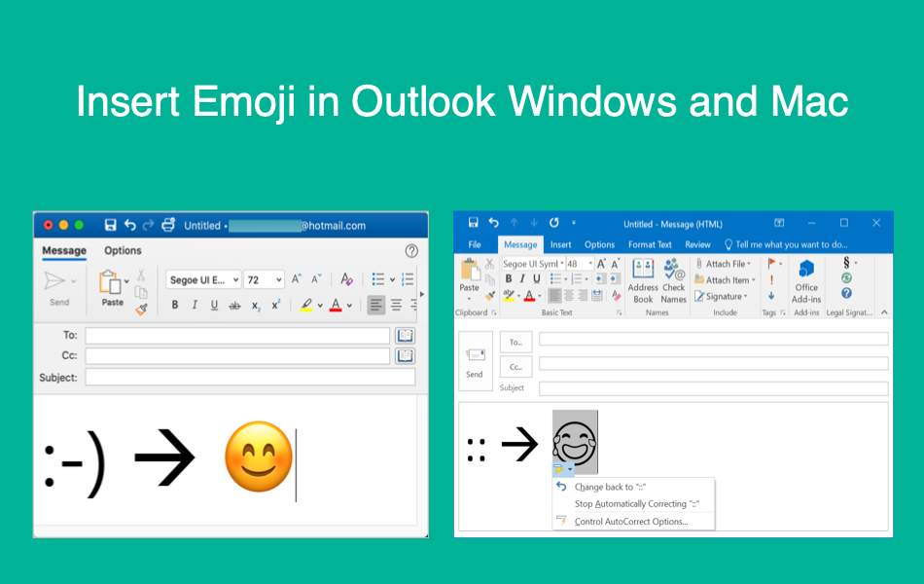Click Attach Item in Windows Outlook ribbon
Image resolution: width=924 pixels, height=584 pixels.
point(725,280)
